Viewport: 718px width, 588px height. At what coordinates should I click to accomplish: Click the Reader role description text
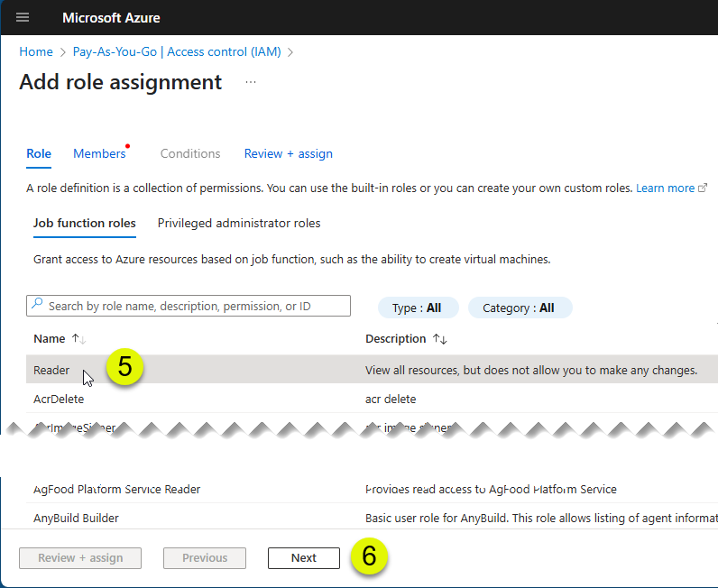(531, 370)
